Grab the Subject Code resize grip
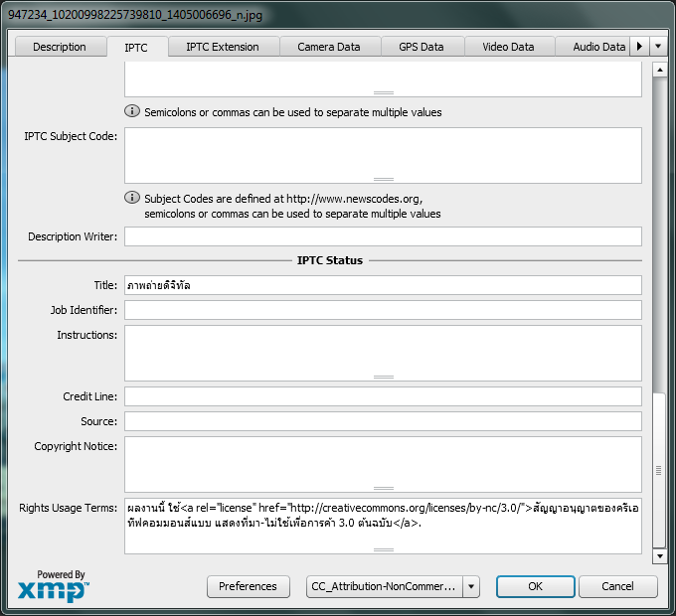Viewport: 676px width, 616px height. pos(384,179)
